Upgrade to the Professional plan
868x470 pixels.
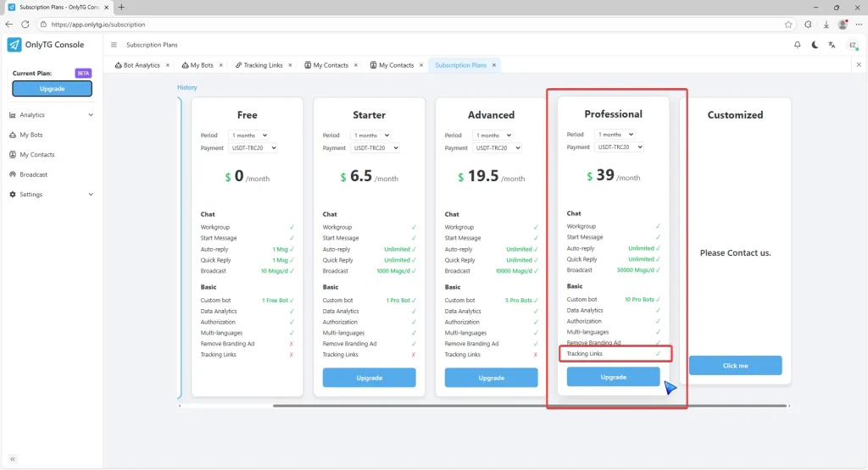tap(614, 377)
